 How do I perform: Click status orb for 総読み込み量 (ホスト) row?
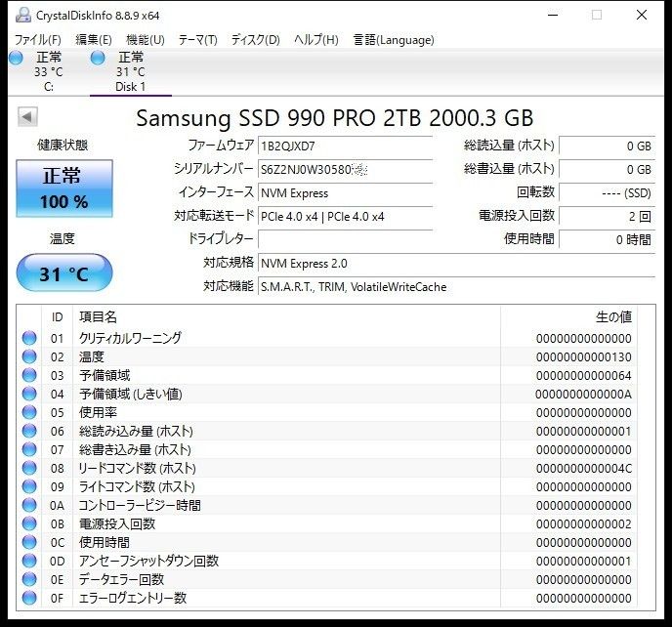29,431
